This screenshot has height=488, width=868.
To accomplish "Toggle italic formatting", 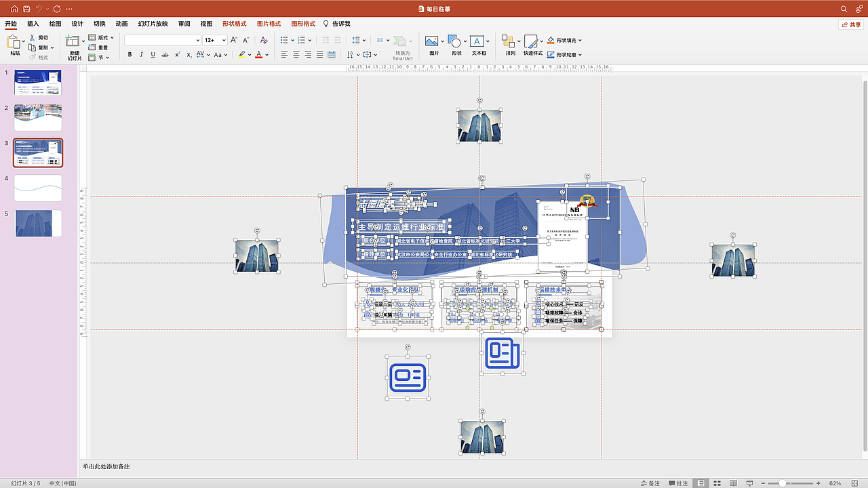I will [141, 55].
